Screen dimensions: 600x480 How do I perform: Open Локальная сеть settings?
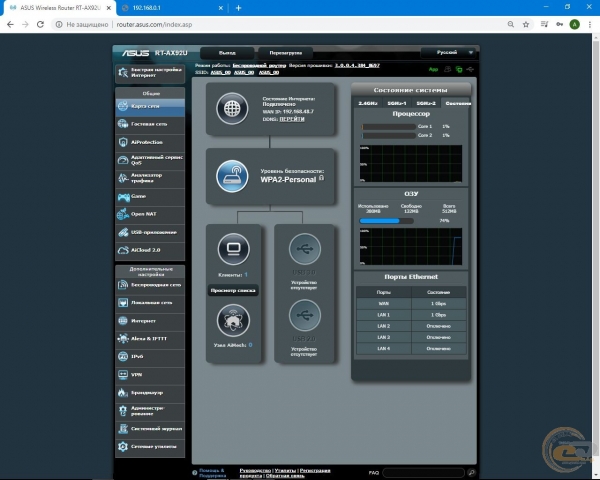[150, 303]
